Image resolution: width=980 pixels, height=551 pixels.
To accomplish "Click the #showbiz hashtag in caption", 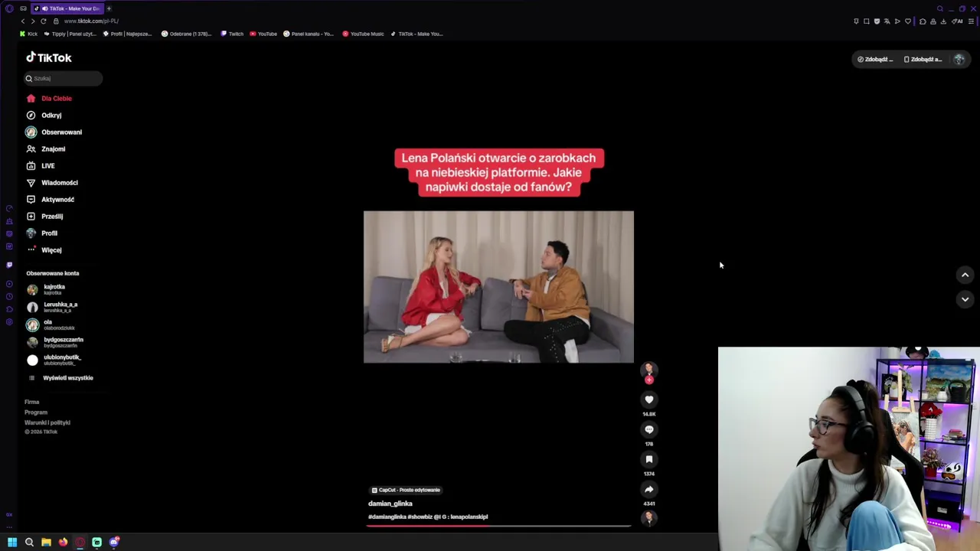I will (420, 517).
